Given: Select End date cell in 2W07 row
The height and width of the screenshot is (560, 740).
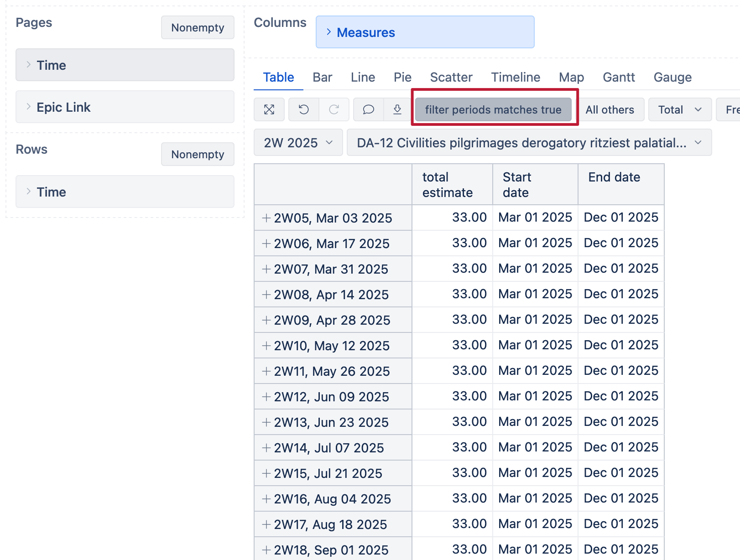Looking at the screenshot, I should [621, 269].
